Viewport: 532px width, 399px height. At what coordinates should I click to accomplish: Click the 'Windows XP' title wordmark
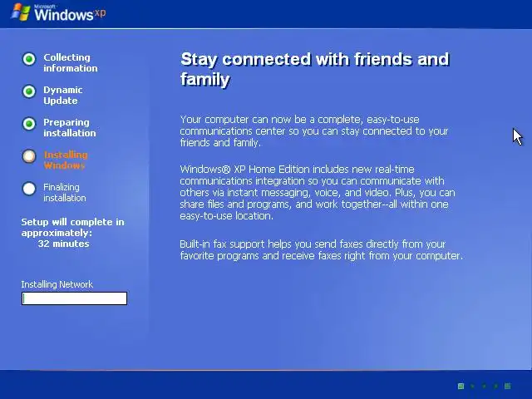(x=70, y=13)
